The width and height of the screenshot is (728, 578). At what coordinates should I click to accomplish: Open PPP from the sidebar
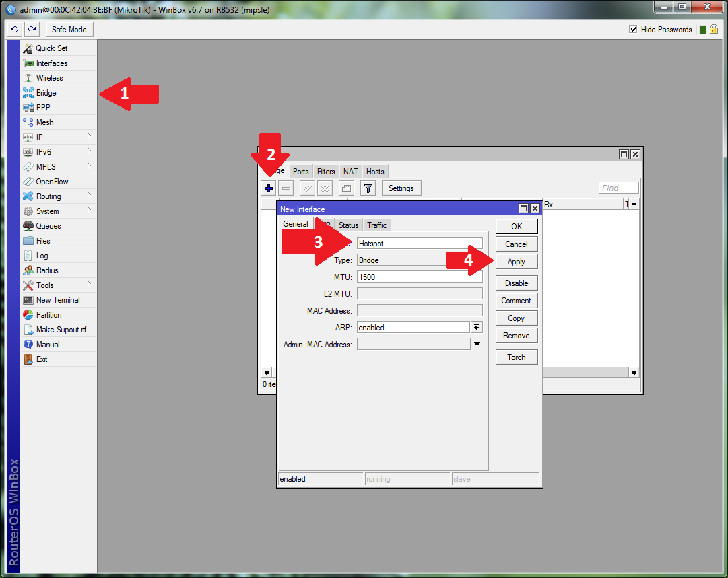coord(59,108)
